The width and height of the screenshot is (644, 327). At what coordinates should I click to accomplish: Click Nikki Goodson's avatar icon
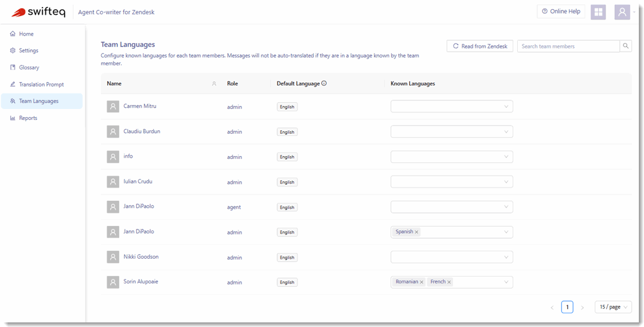coord(113,257)
